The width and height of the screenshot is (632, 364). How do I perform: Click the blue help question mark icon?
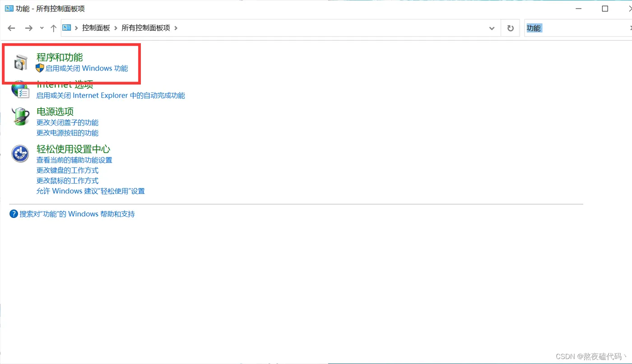[14, 214]
